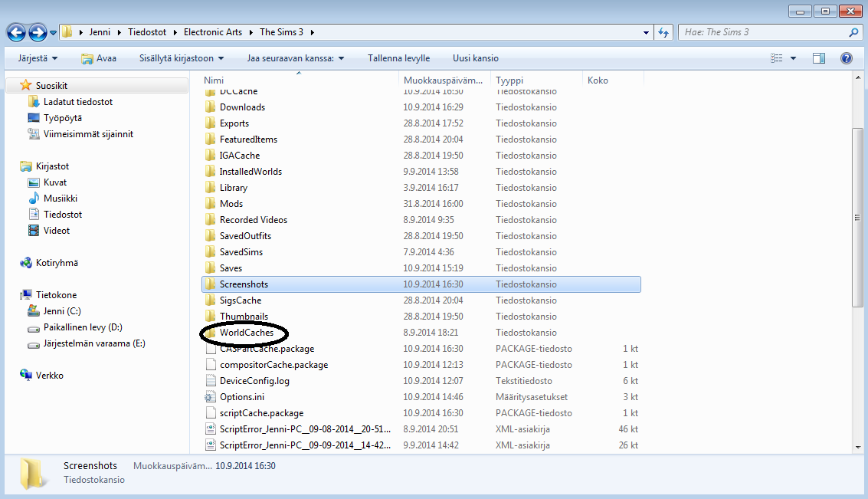Select the Mods folder icon
The height and width of the screenshot is (499, 868).
pyautogui.click(x=210, y=202)
